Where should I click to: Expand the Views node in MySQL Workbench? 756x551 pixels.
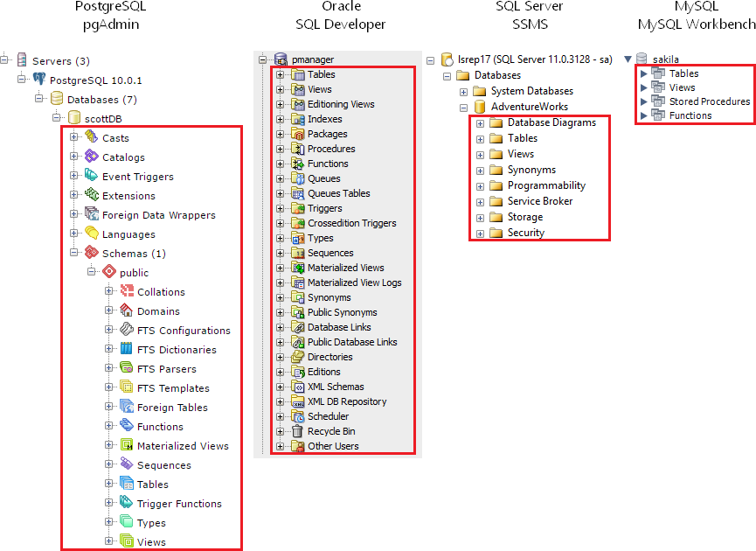click(644, 87)
